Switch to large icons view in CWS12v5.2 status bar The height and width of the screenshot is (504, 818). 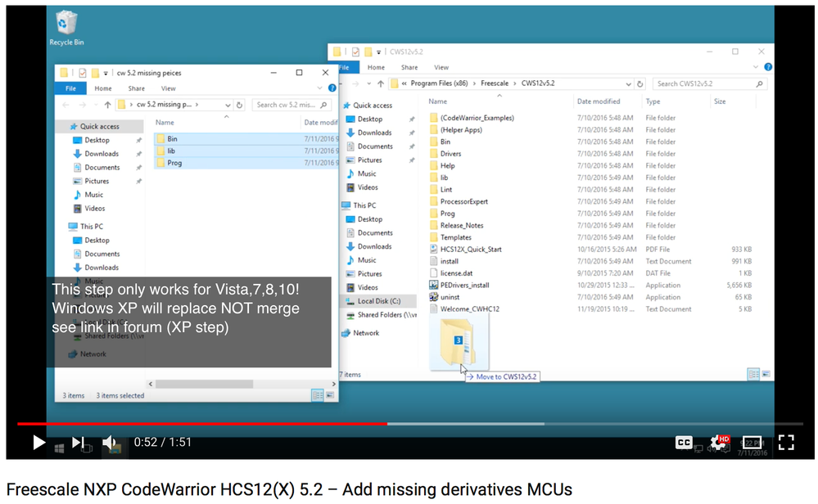pos(766,374)
